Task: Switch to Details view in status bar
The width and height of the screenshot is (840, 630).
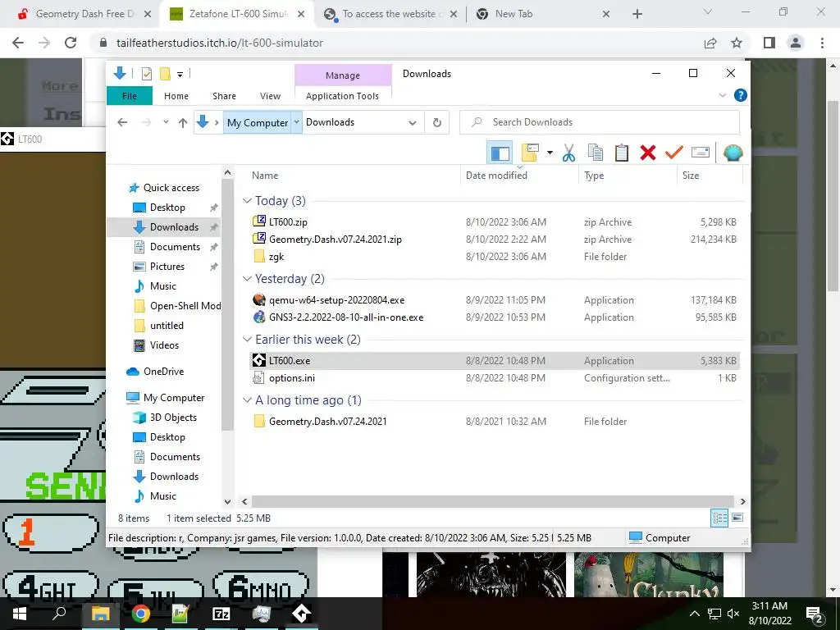Action: (719, 518)
